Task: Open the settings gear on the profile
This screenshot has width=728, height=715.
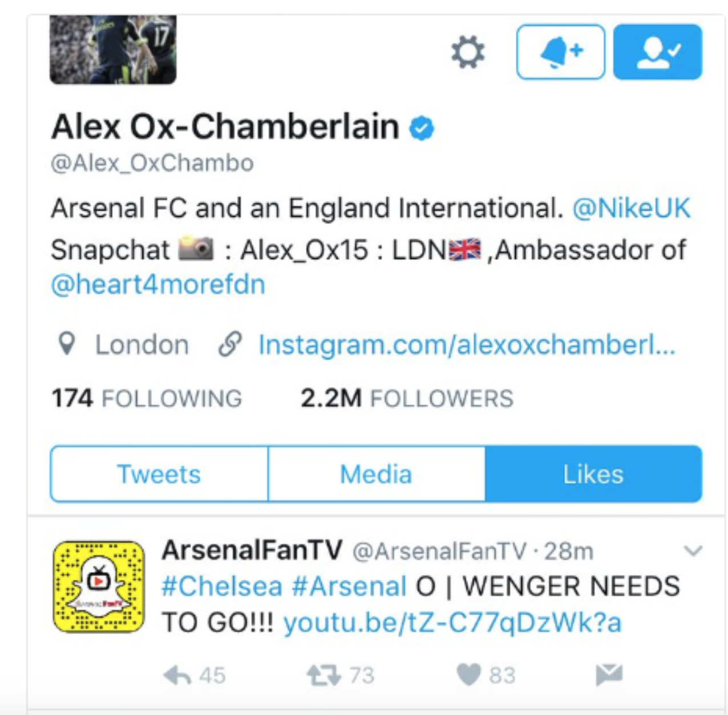Action: 468,52
